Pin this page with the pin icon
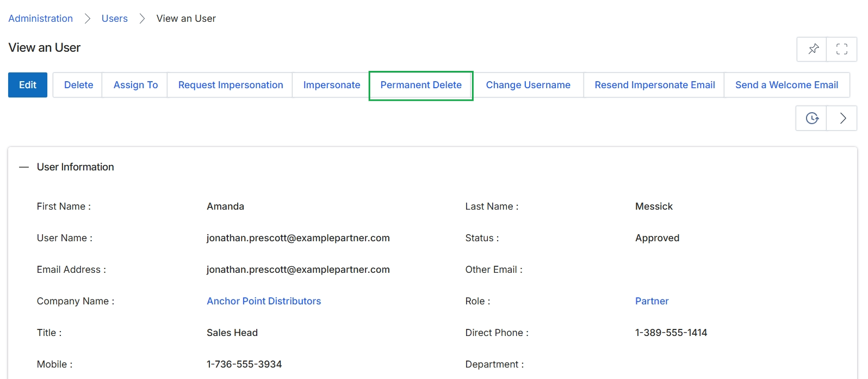This screenshot has width=868, height=379. click(x=812, y=49)
